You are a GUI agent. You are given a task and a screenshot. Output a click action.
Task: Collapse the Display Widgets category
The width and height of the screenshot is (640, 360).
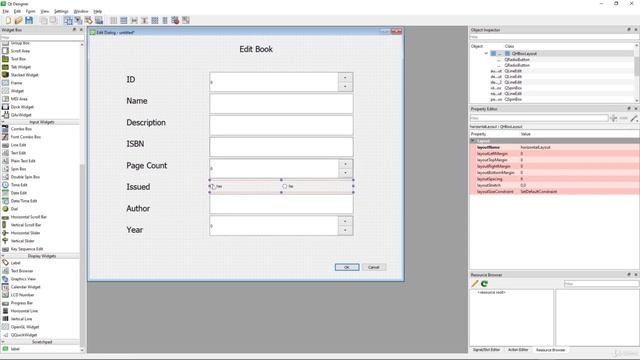(x=41, y=256)
